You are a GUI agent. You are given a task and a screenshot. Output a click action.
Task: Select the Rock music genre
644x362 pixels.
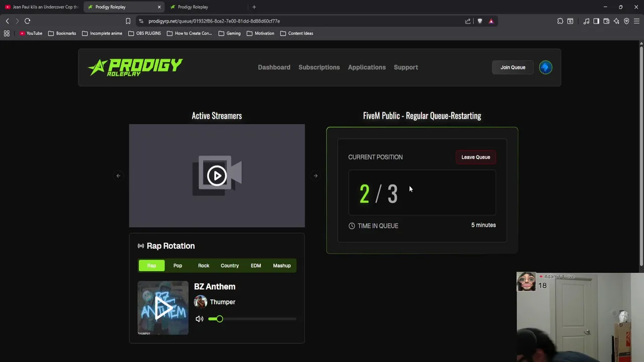click(204, 265)
